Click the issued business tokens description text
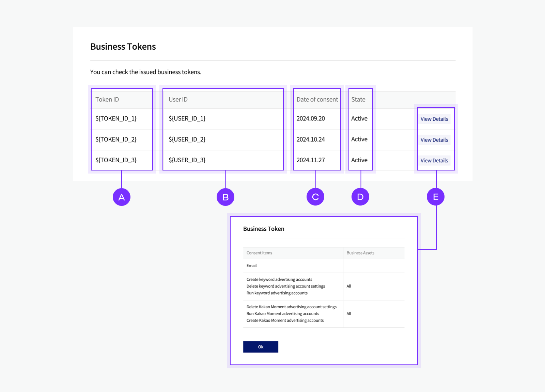 click(x=146, y=72)
